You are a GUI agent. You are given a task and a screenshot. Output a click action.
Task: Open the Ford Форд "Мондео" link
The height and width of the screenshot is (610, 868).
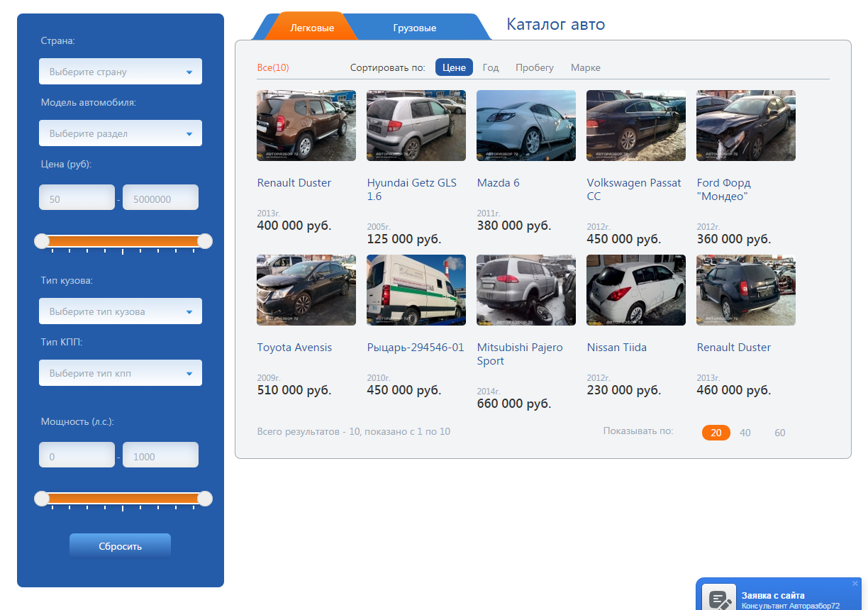[723, 189]
